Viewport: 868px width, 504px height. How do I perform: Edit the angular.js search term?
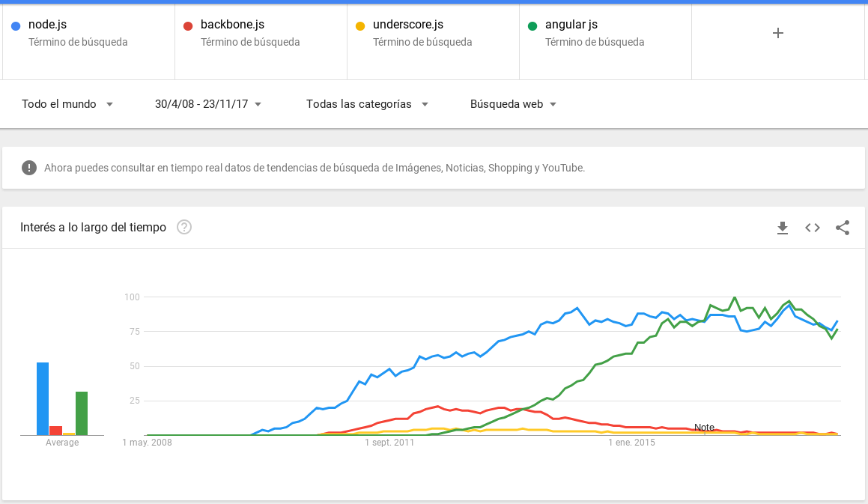(571, 25)
